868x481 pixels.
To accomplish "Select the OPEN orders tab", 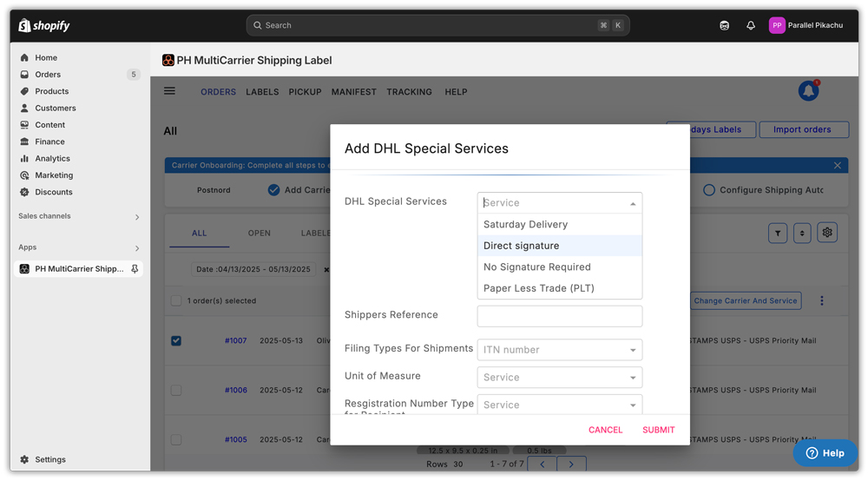I will (259, 233).
